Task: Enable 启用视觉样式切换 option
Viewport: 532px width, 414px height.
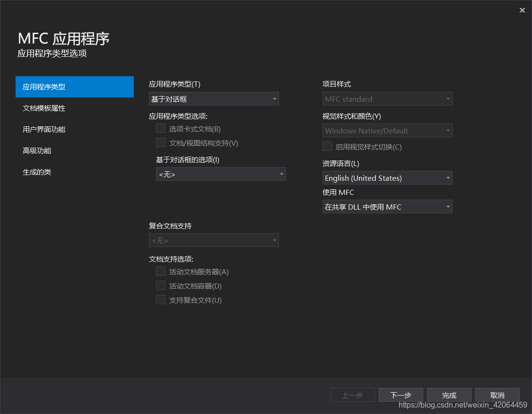Action: coord(327,146)
